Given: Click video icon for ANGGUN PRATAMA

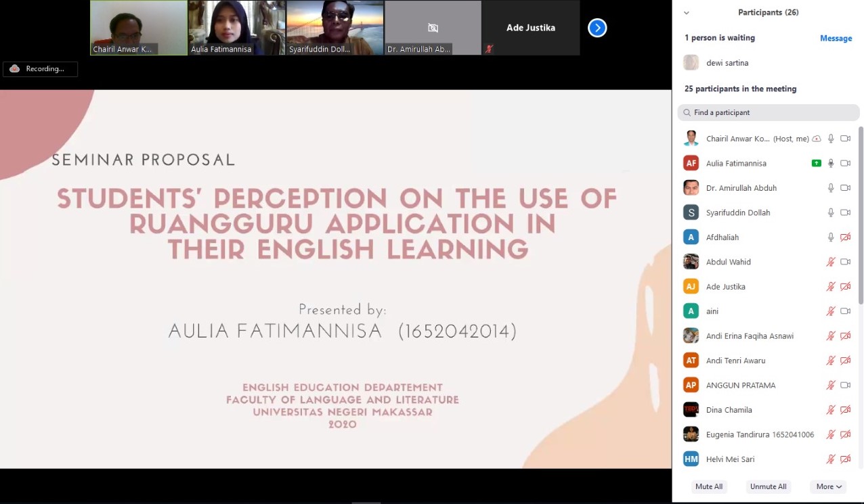Looking at the screenshot, I should (x=845, y=385).
